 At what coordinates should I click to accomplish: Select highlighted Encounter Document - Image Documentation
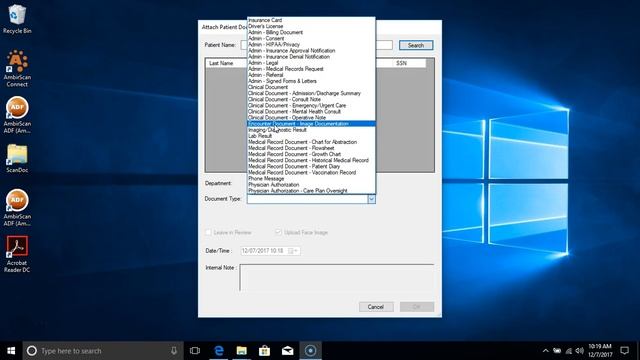(311, 124)
